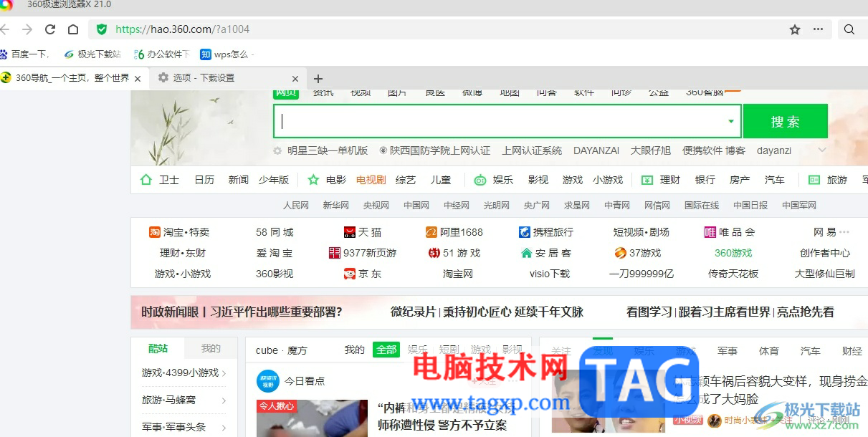This screenshot has width=868, height=437.
Task: Expand the search box dropdown arrow
Action: 731,121
